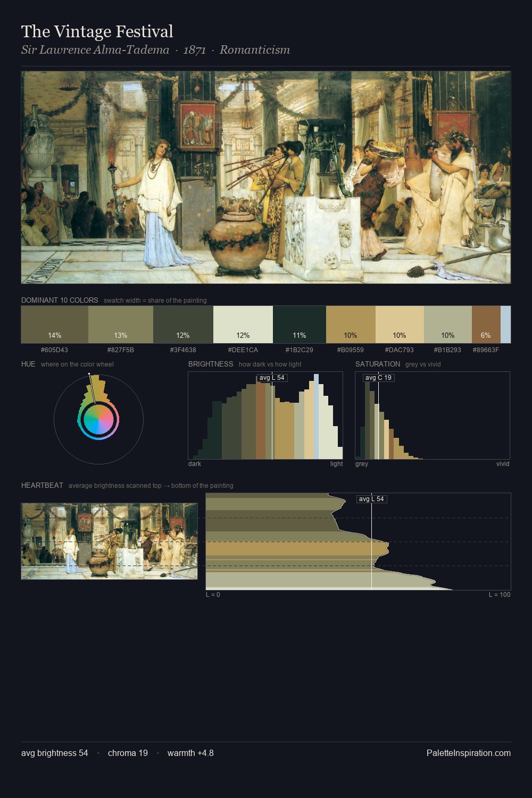
Task: Click the brightness histogram chart
Action: point(265,415)
